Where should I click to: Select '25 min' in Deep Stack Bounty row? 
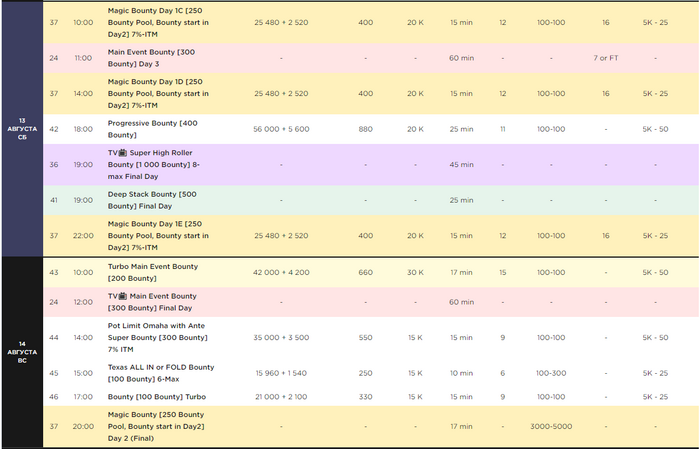(462, 200)
